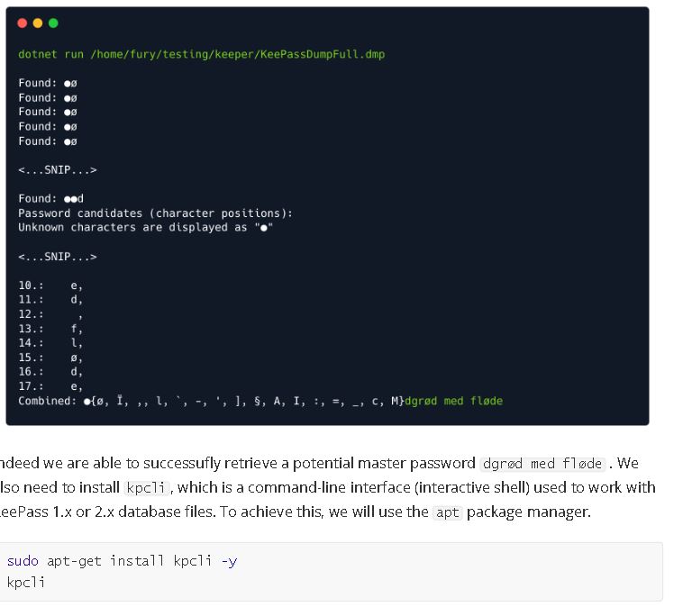Click the "Found: ●●d" line
Screen dimensions: 692x616
(50, 198)
